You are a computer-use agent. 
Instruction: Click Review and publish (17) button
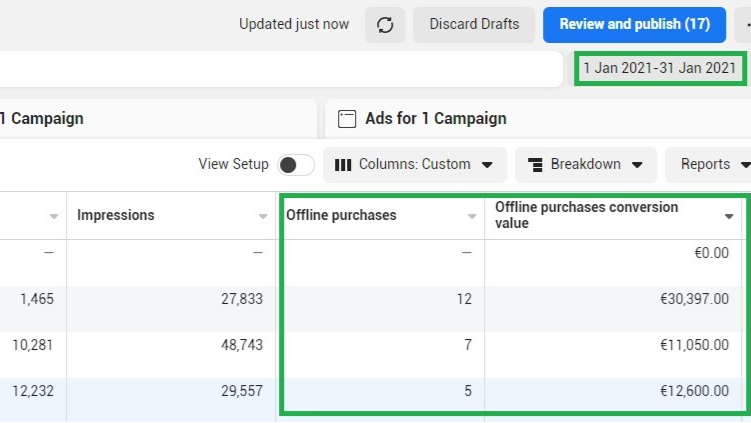click(635, 24)
